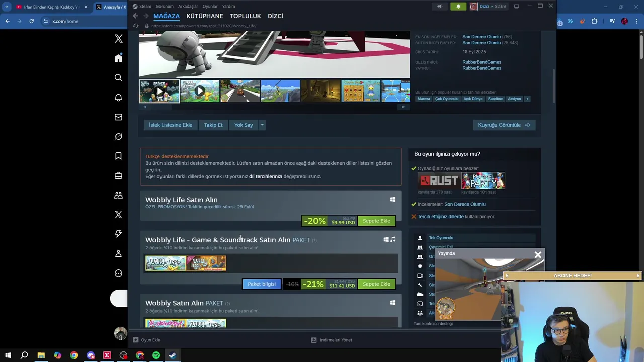Screen dimensions: 644x362
Task: Open X more options circle icon
Action: point(118,273)
